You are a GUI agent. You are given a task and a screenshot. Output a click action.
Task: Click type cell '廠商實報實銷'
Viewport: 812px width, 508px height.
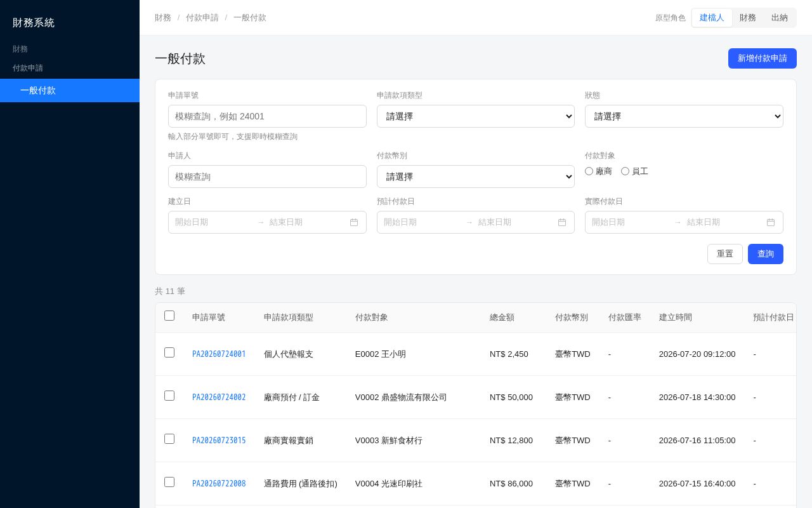pos(289,441)
